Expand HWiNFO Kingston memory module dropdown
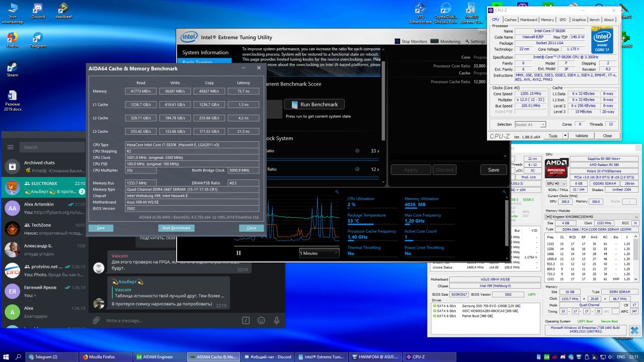 (592, 216)
